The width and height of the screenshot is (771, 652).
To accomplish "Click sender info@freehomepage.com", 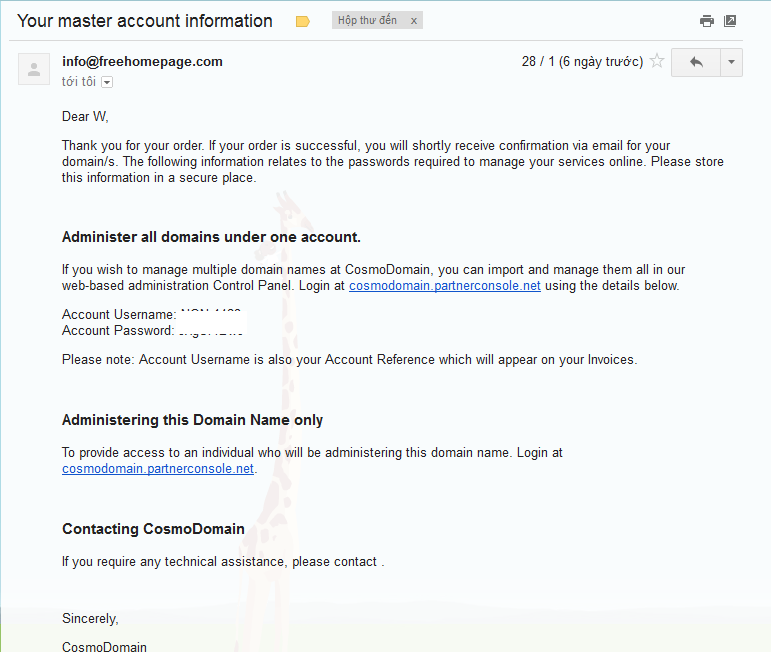I will (x=142, y=61).
